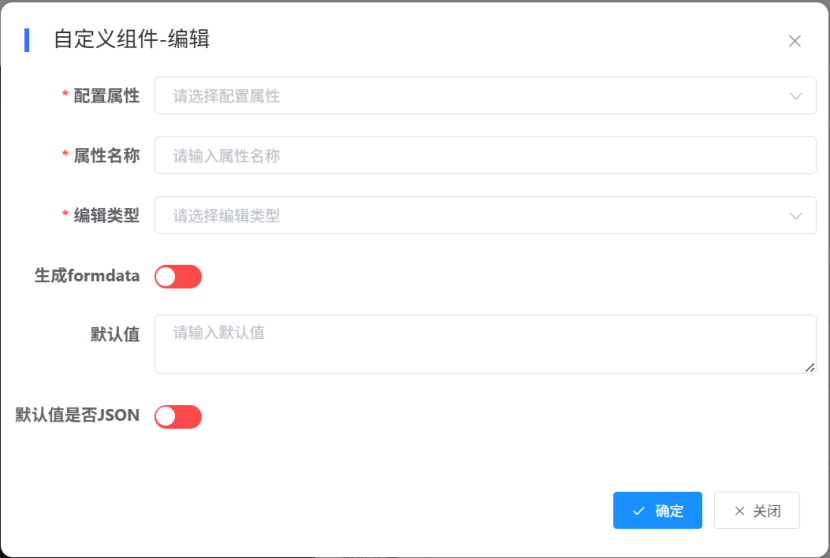Click the chevron arrow in 配置属性 field
Viewport: 830px width, 558px height.
tap(796, 96)
